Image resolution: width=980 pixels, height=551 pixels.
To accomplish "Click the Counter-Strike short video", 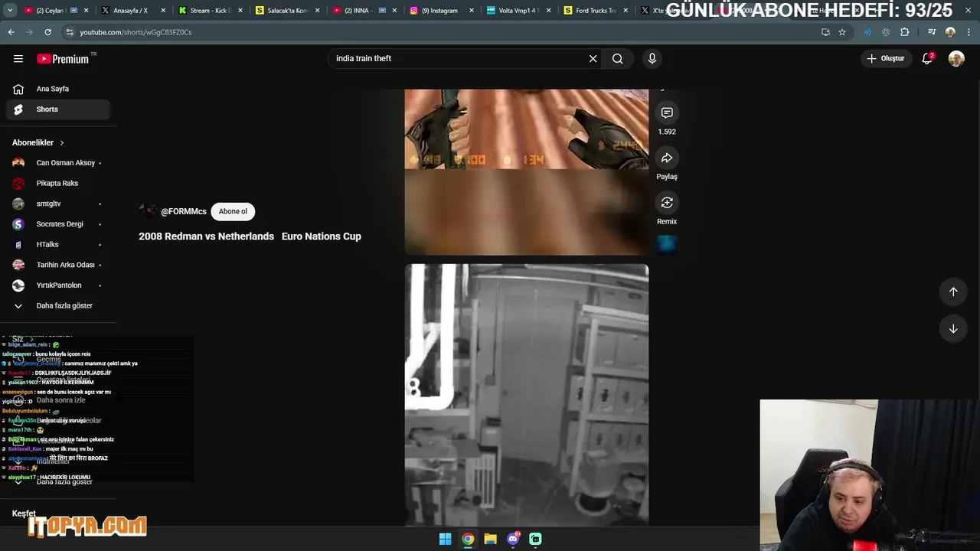I will tap(527, 172).
